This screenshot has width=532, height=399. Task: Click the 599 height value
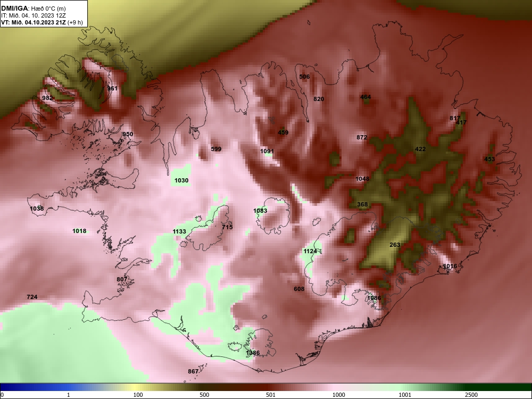pos(216,149)
